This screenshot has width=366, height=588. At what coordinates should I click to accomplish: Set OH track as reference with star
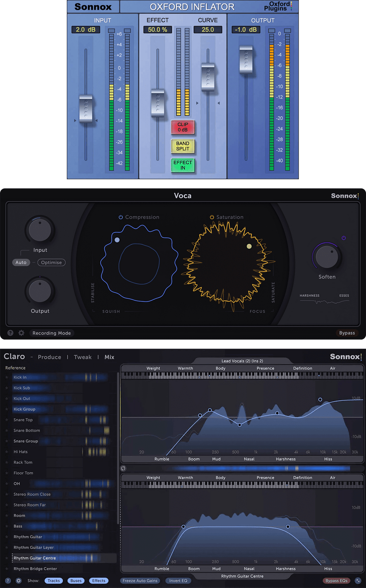(x=7, y=484)
